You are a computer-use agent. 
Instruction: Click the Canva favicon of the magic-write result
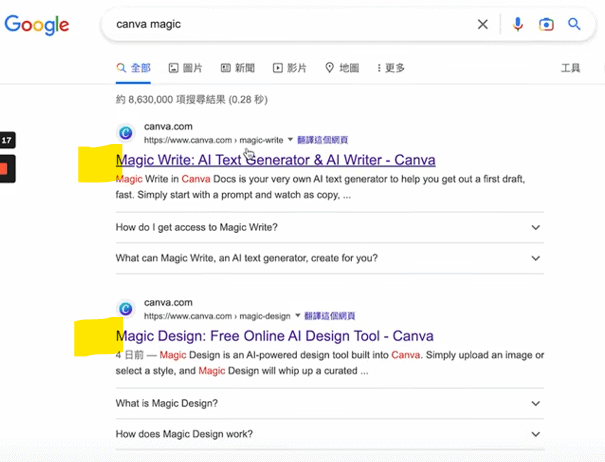[126, 133]
